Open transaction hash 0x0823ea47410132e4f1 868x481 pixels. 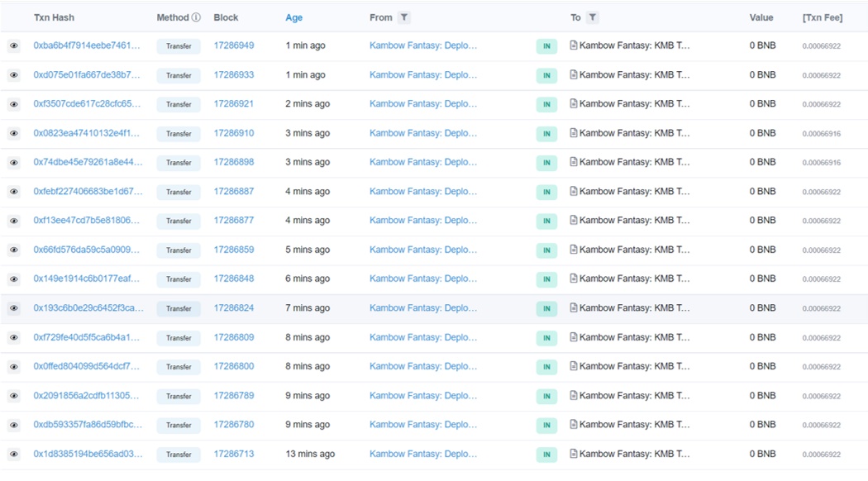[x=86, y=133]
